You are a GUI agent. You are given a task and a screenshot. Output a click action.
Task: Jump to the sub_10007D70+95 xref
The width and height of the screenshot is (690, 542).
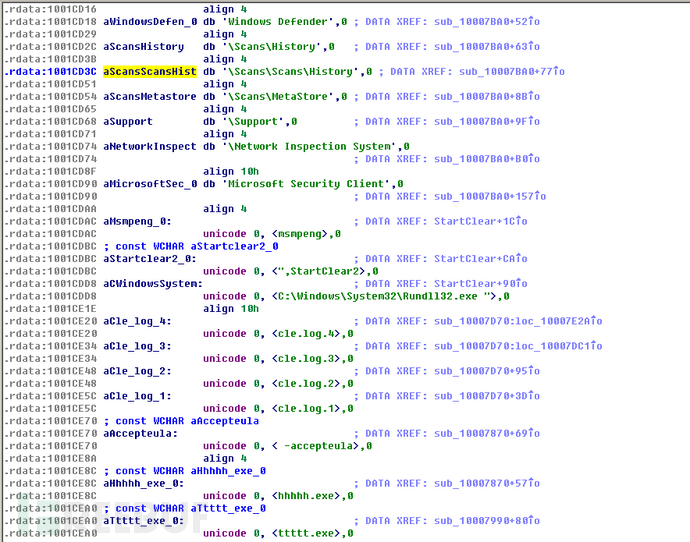[x=487, y=371]
